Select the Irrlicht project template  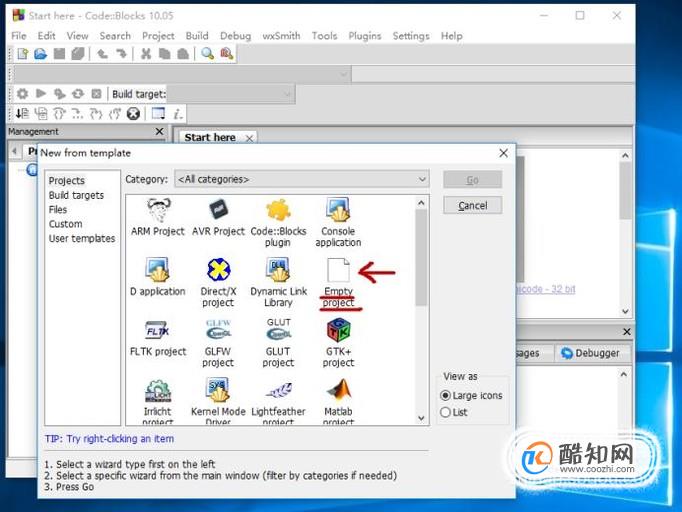pos(158,401)
